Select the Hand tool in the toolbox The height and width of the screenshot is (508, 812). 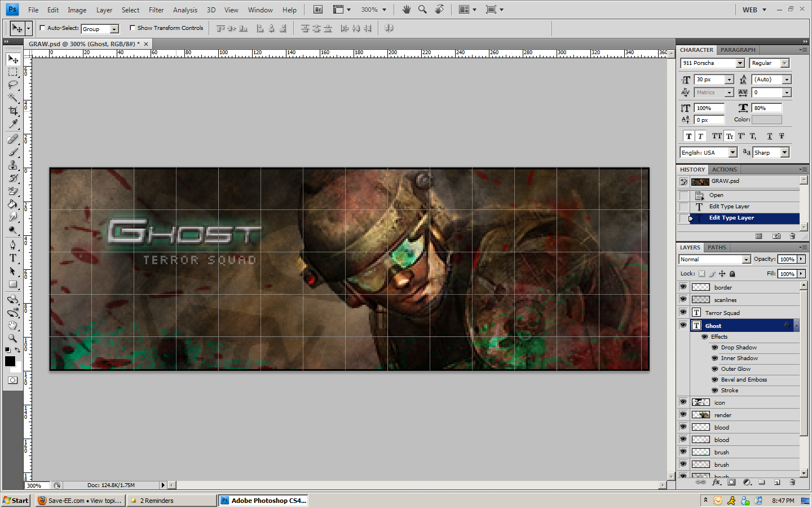pyautogui.click(x=13, y=326)
